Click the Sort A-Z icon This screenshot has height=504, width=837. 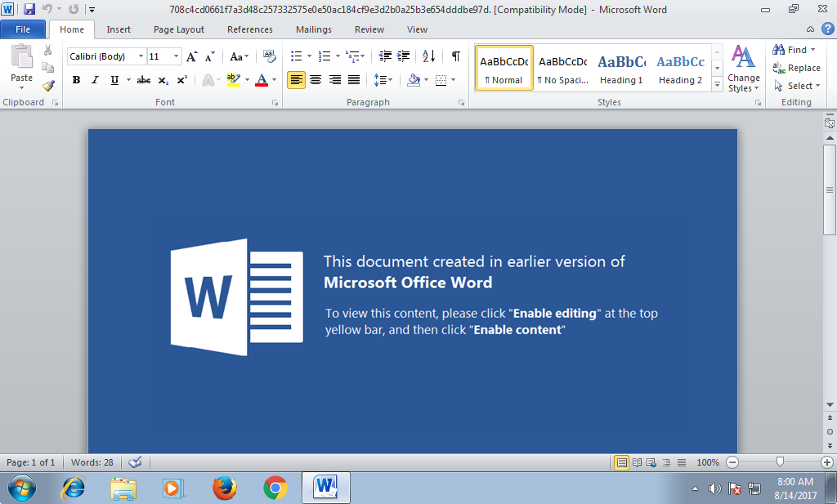428,56
